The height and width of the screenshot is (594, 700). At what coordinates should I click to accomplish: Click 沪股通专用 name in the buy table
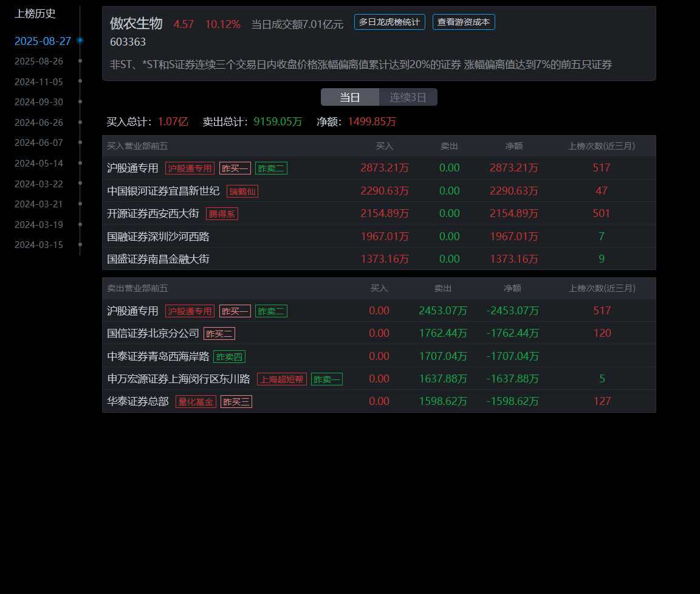[132, 168]
